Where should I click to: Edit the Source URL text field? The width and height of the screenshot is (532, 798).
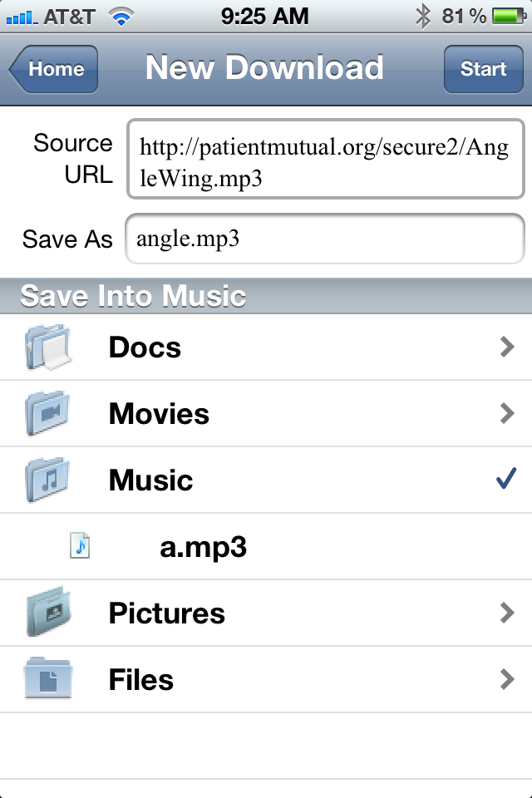click(x=325, y=160)
